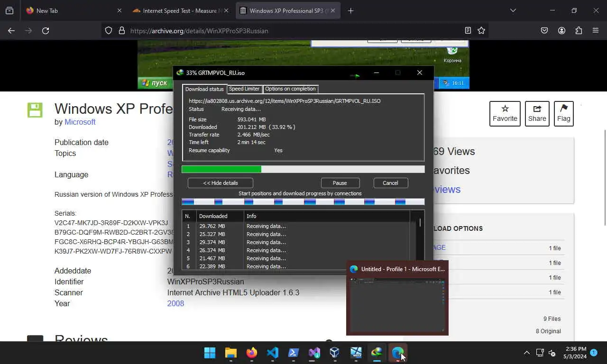Go back to the previous page
The width and height of the screenshot is (607, 364).
11,30
